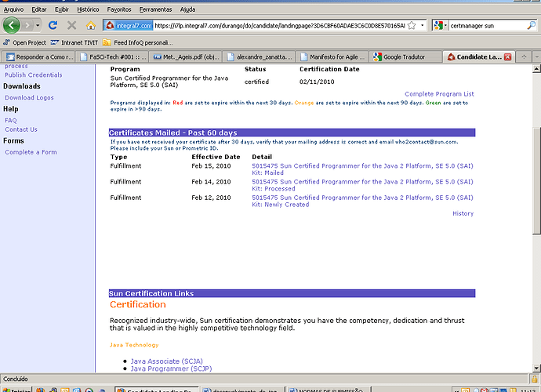Switch to the Manifesto for Agile tab
The width and height of the screenshot is (541, 392).
333,57
